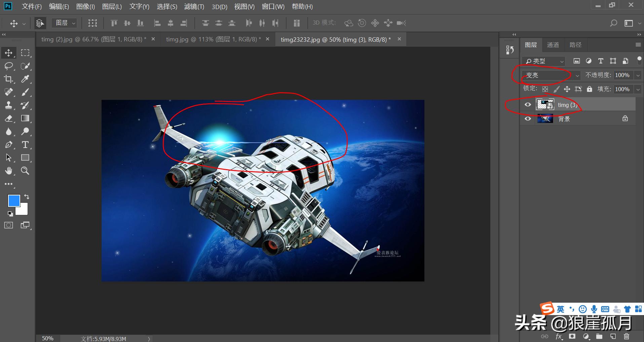
Task: Delete the selected layer
Action: [626, 336]
